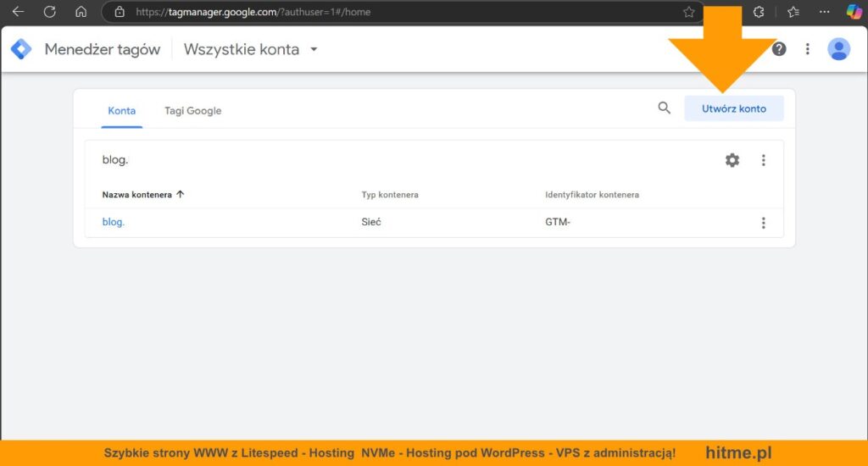Switch to the Tagi Google tab
The image size is (868, 466).
192,110
